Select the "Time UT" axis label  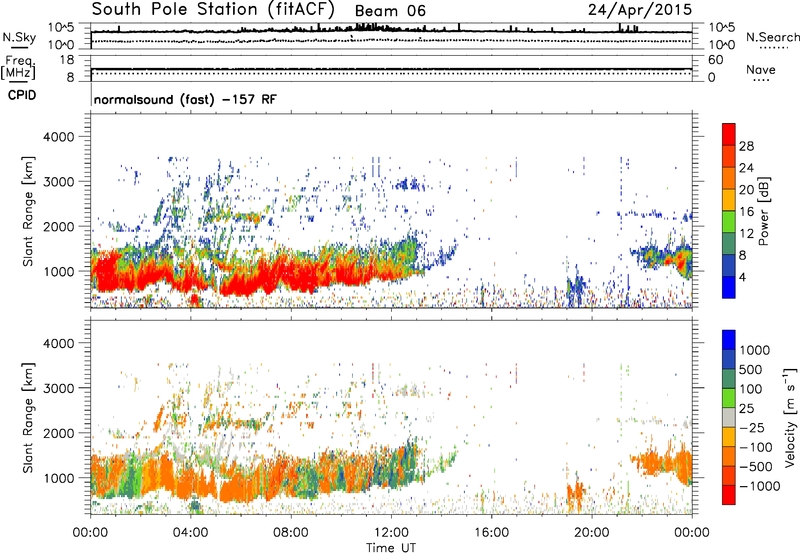391,548
